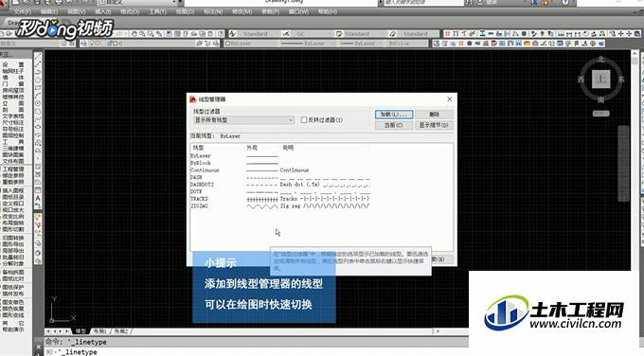Open the Dimension Style manager icon
Image resolution: width=644 pixels, height=356 pixels.
click(x=286, y=34)
